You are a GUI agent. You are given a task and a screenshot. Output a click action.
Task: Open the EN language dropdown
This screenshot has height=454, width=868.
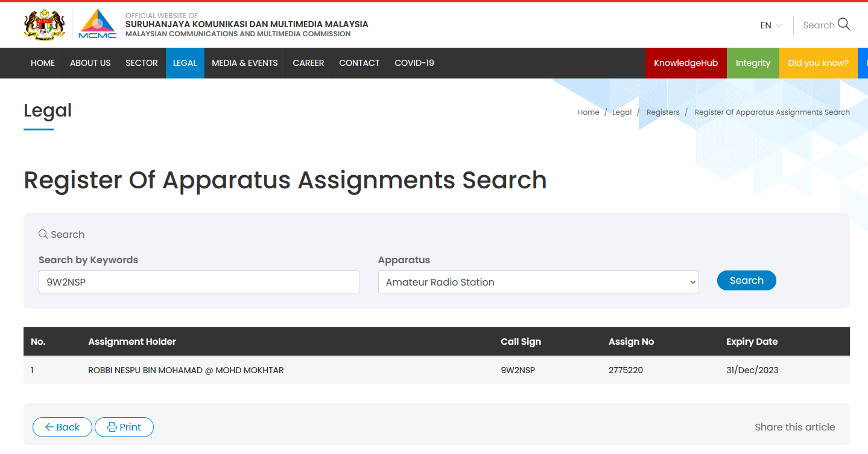pyautogui.click(x=771, y=25)
